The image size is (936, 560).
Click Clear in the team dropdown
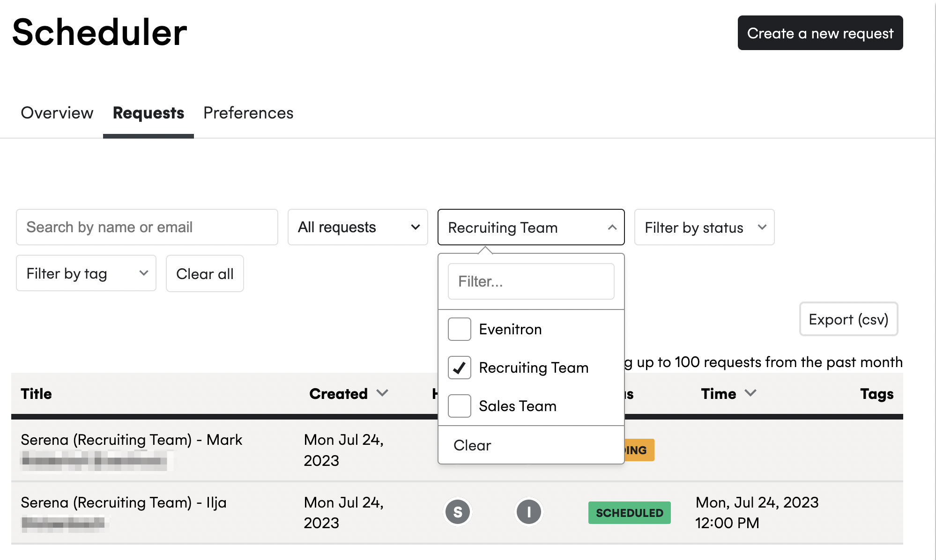tap(472, 445)
